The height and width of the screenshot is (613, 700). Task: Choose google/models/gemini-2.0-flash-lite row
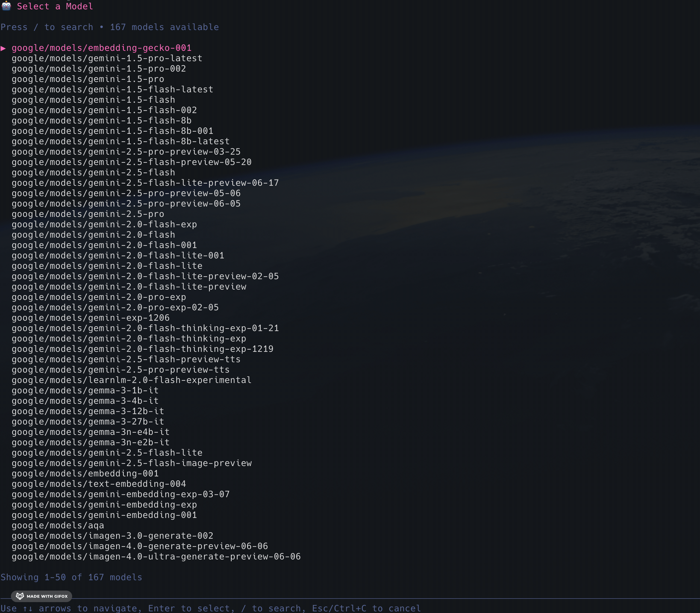[x=107, y=266]
